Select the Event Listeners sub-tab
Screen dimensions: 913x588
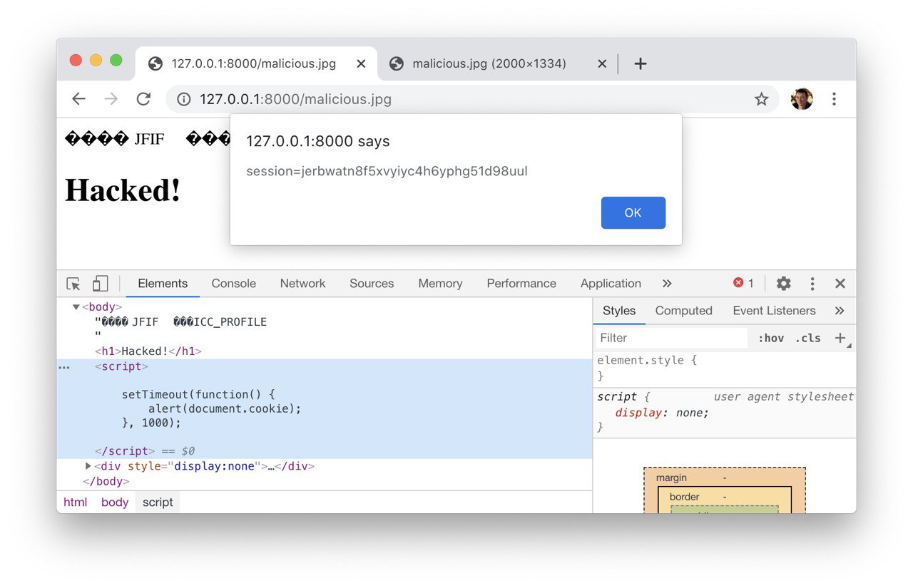[x=774, y=311]
